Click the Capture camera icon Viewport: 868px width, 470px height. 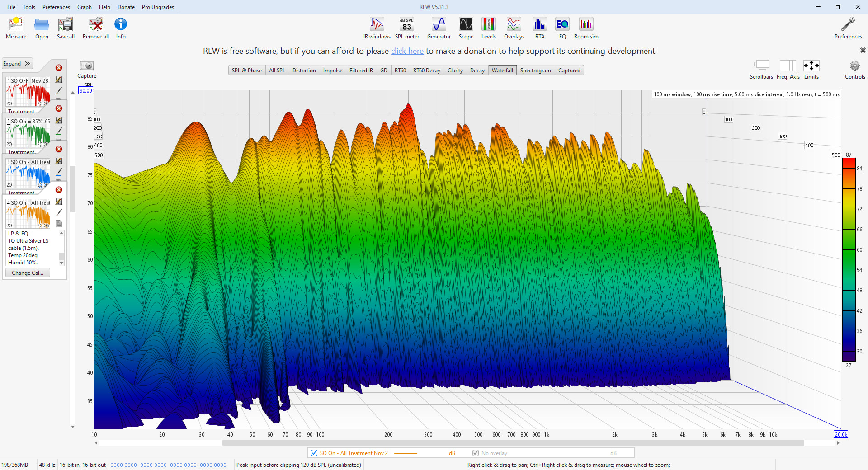(86, 66)
